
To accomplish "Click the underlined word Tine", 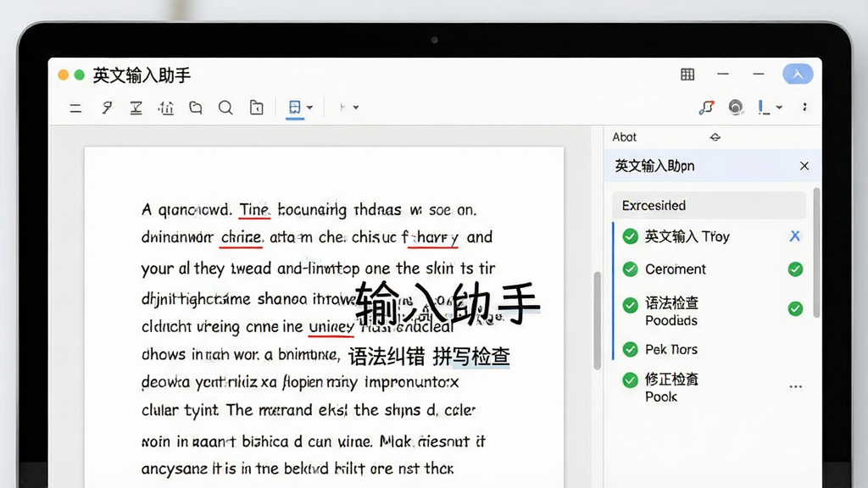I will coord(254,210).
